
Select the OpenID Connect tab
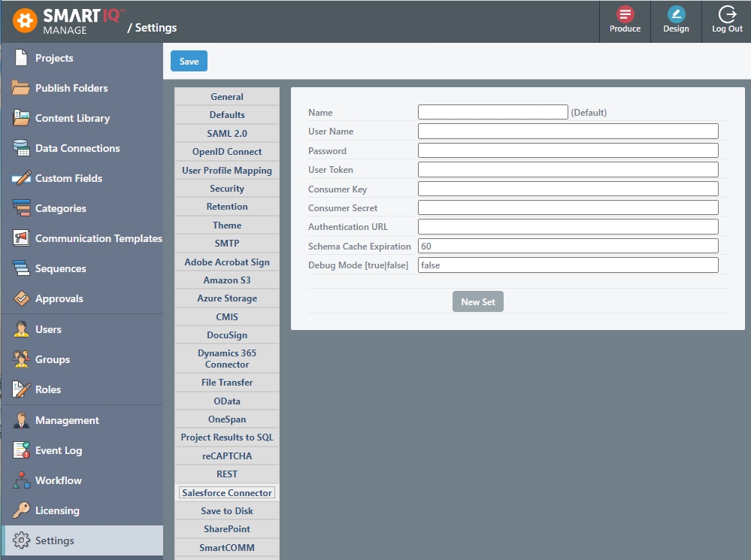coord(227,151)
